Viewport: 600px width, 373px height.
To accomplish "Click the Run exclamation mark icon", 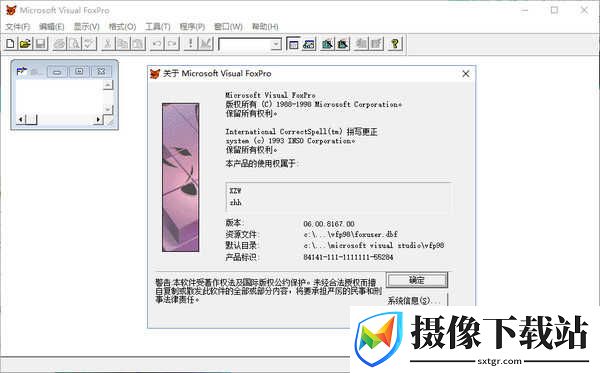I will tap(190, 44).
